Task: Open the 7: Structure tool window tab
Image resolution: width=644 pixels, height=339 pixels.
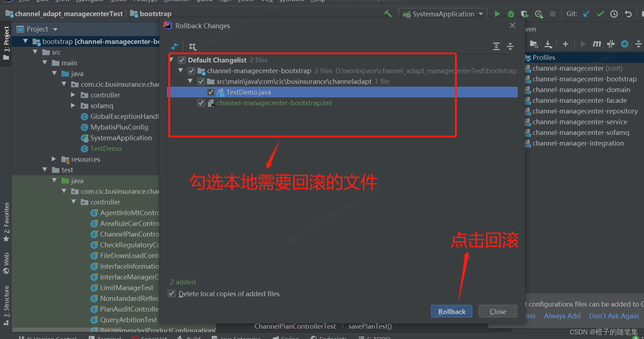Action: click(x=6, y=305)
